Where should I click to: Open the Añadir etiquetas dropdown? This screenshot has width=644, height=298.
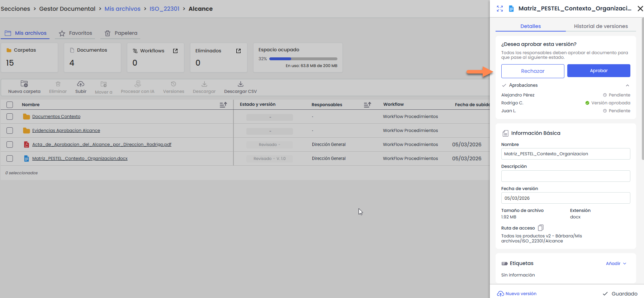(x=616, y=264)
